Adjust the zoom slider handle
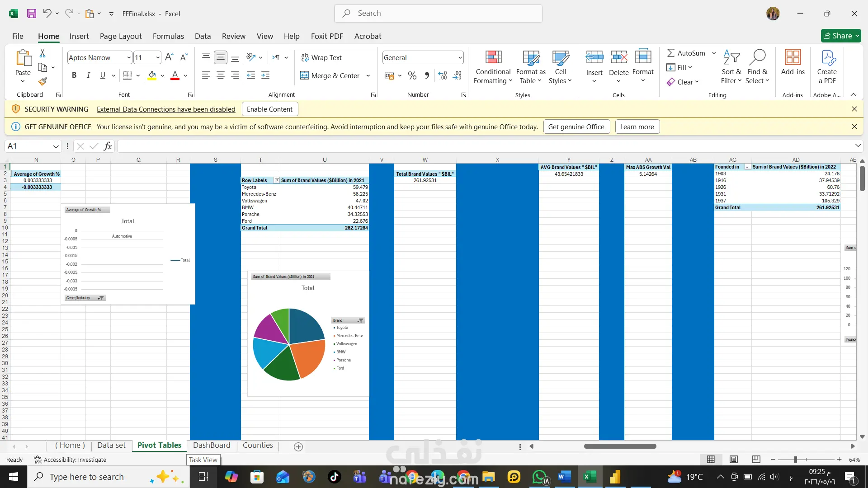The width and height of the screenshot is (868, 488). (795, 460)
